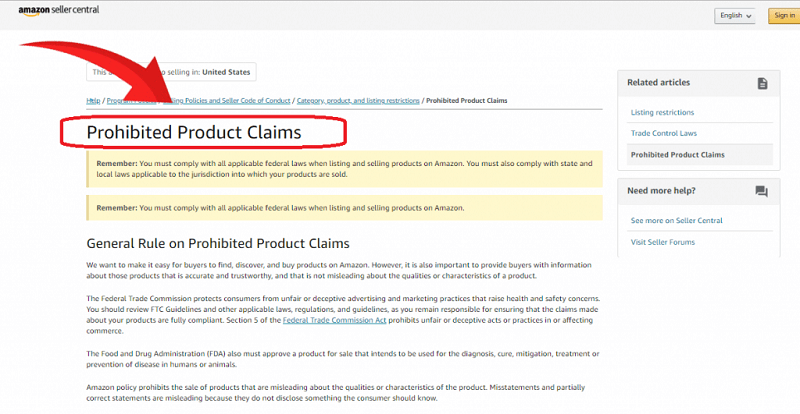Click See more on Seller Central
Screen dimensions: 800x414
[676, 220]
